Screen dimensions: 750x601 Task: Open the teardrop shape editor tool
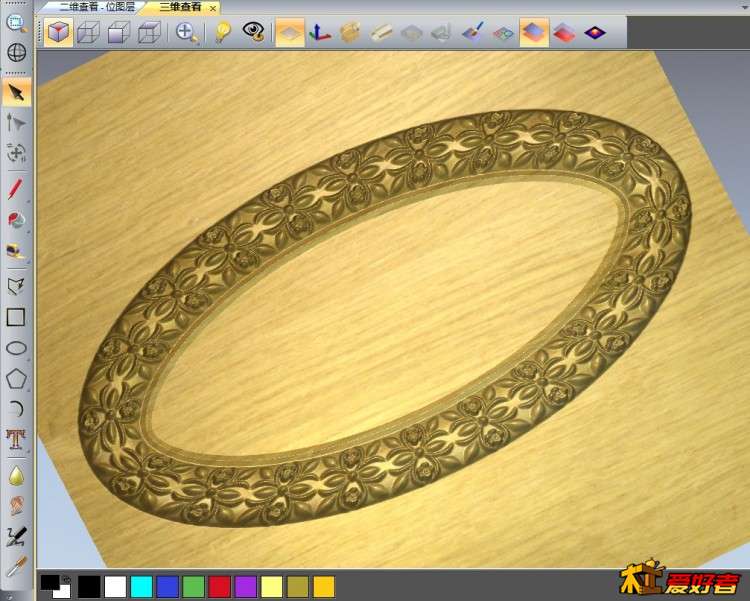(x=16, y=476)
